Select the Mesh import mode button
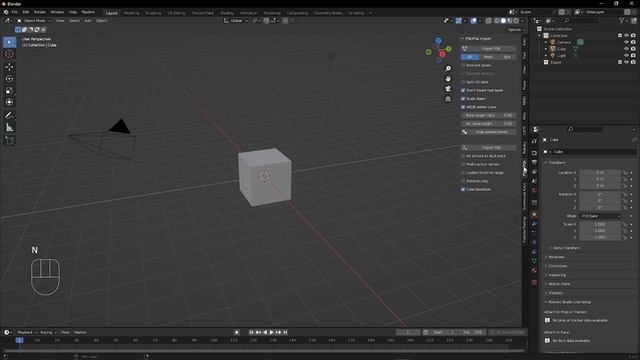Screen dimensions: 640x360 [x=488, y=57]
